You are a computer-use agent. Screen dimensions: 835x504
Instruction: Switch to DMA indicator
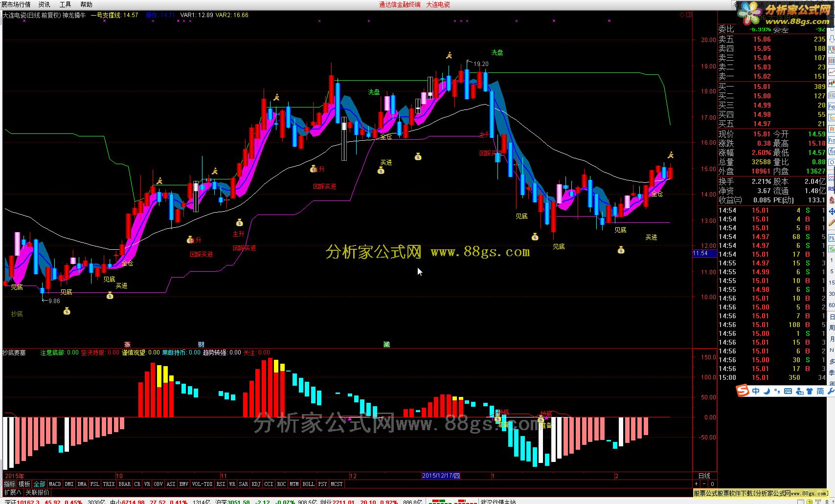(82, 484)
